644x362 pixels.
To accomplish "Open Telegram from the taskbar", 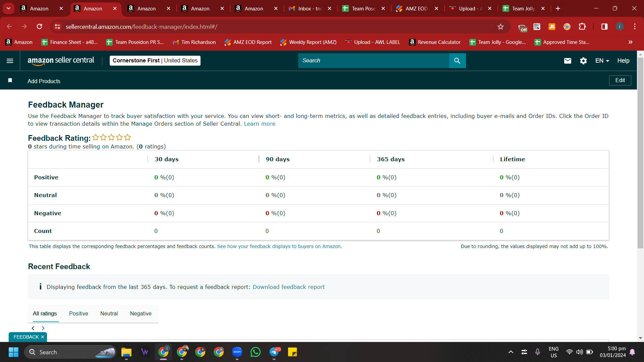I will click(x=274, y=352).
